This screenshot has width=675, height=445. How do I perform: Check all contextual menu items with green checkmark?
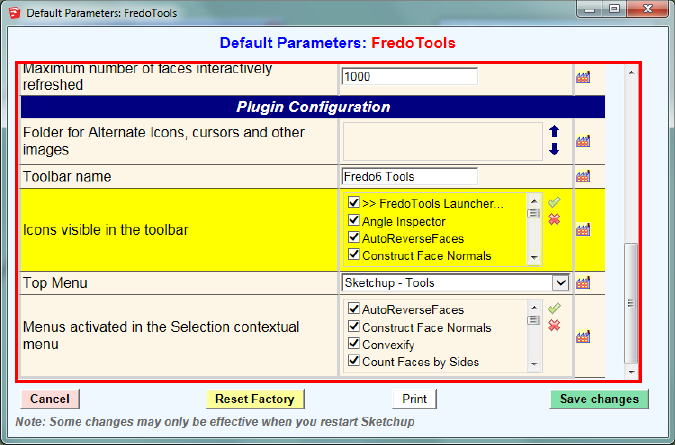point(554,308)
